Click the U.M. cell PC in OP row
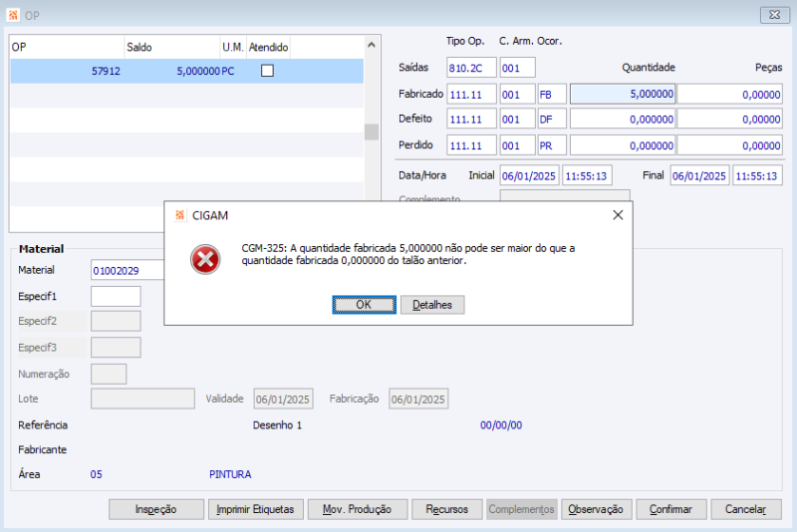Screen dimensions: 797x532 [228, 71]
